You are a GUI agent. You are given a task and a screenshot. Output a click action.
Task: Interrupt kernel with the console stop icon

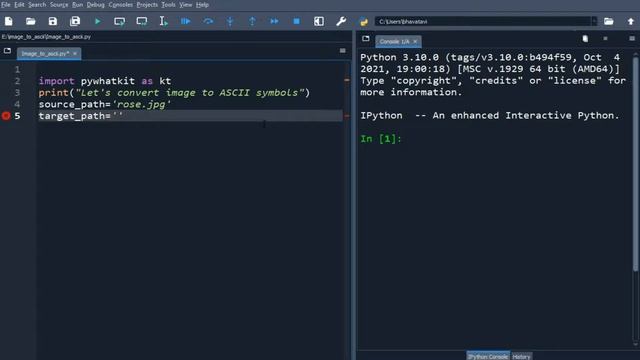pyautogui.click(x=605, y=38)
